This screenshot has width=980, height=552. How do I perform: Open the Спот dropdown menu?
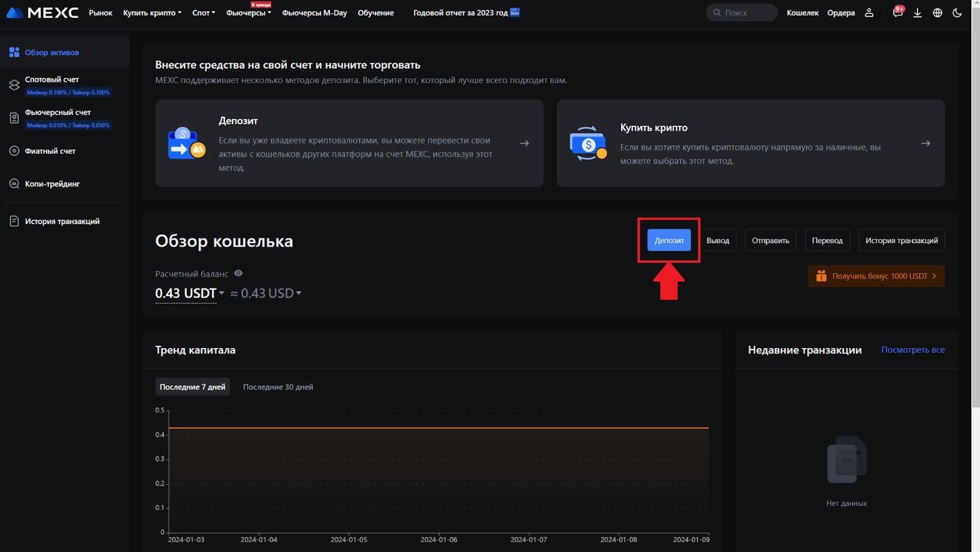(203, 13)
